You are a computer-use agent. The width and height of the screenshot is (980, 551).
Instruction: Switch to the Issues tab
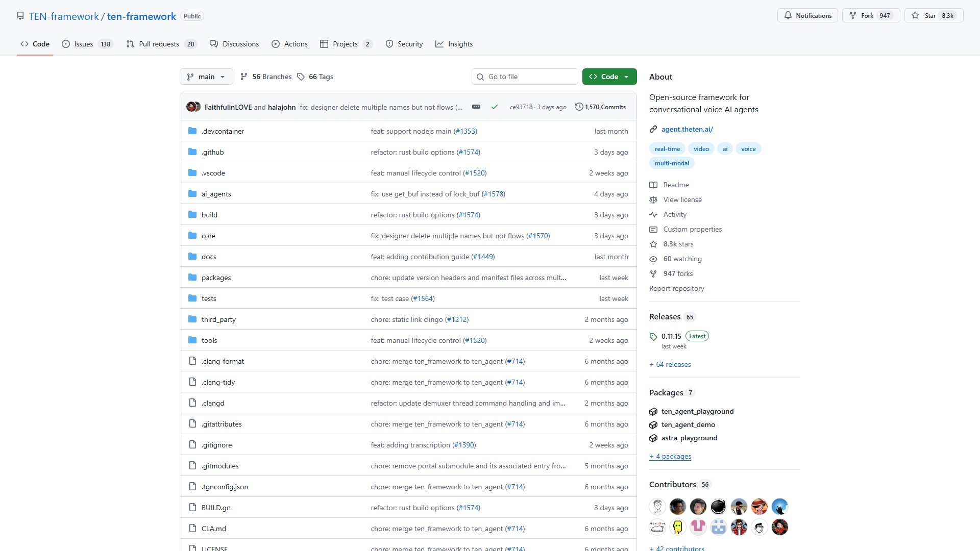(x=83, y=44)
